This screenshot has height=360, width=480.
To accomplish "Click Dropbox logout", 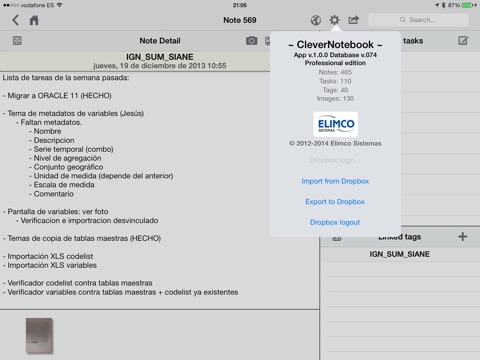I will click(x=335, y=222).
